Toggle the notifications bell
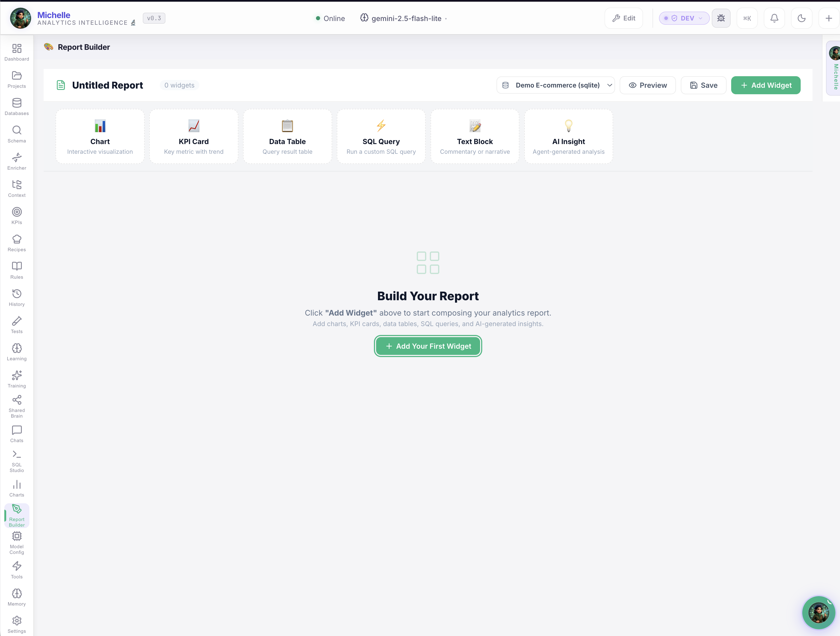This screenshot has height=636, width=840. point(774,18)
